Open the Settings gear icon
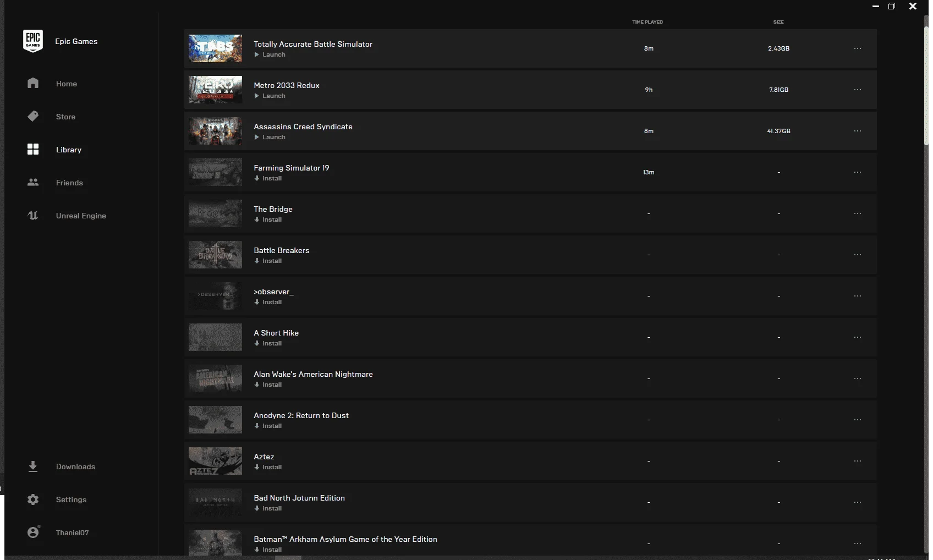This screenshot has width=933, height=560. (33, 499)
